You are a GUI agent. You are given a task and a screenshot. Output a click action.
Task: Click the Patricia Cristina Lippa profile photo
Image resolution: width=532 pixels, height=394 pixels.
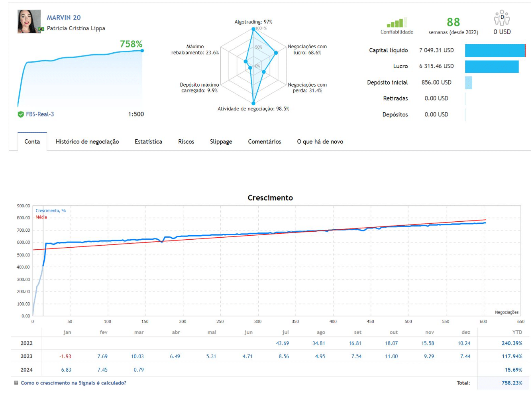coord(29,22)
